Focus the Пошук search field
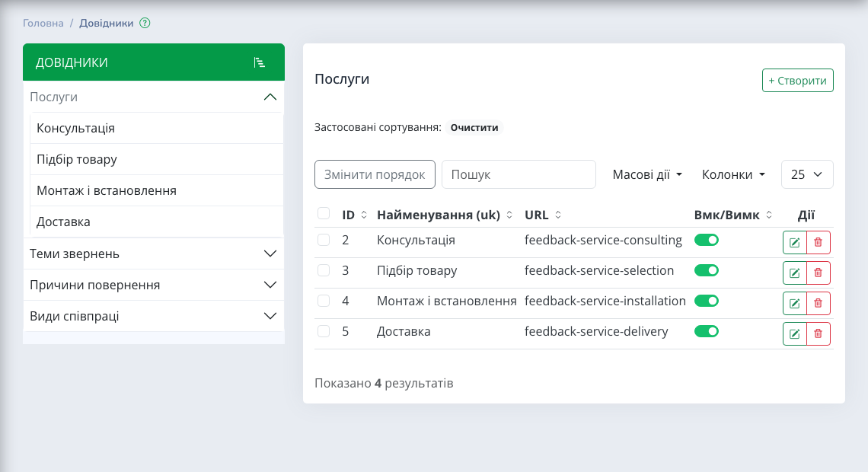The height and width of the screenshot is (472, 868). [519, 174]
